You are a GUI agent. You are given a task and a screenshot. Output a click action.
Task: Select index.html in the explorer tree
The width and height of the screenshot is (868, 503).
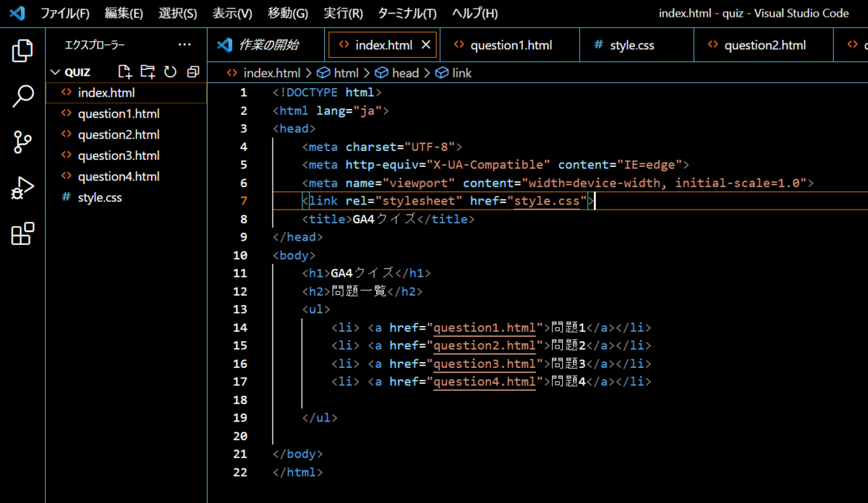[127, 93]
